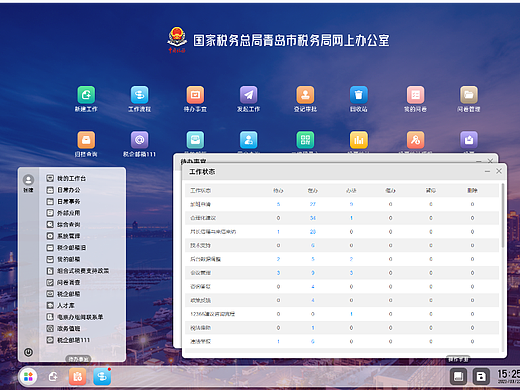Click the colorful launcher button on taskbar
Viewport: 520px width, 390px height.
(x=28, y=377)
